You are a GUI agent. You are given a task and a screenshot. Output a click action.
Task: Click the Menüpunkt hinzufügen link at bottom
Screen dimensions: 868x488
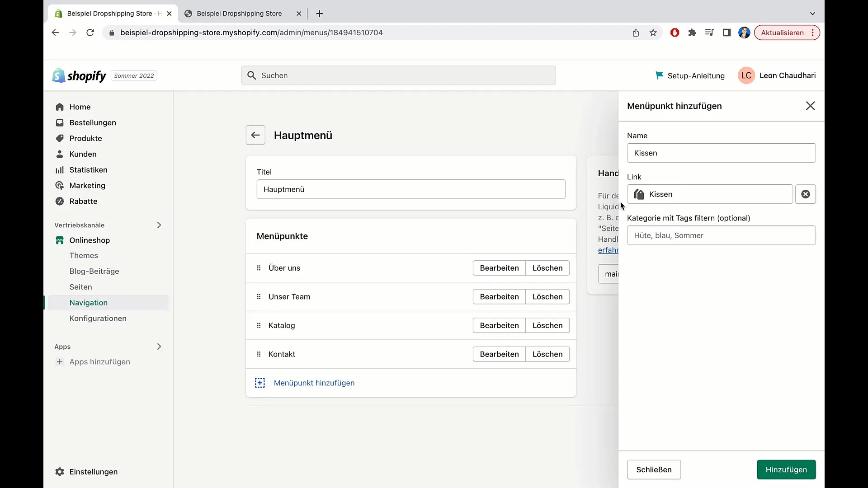[314, 383]
